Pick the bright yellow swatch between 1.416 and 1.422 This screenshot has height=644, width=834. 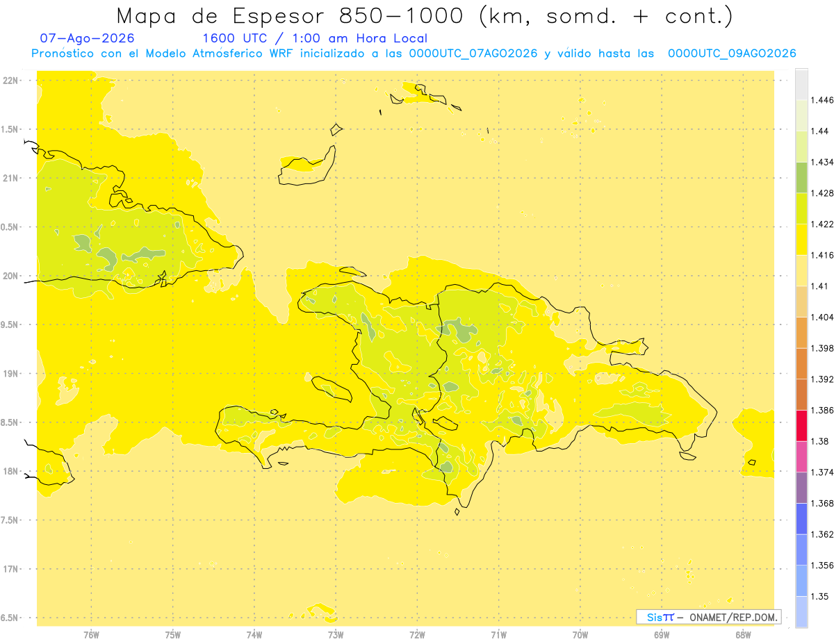(x=801, y=240)
